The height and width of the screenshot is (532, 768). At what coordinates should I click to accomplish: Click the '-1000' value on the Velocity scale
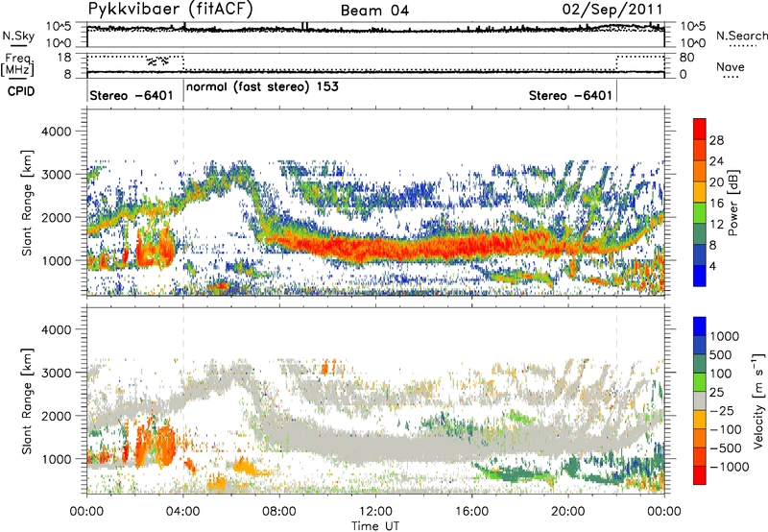pos(729,467)
